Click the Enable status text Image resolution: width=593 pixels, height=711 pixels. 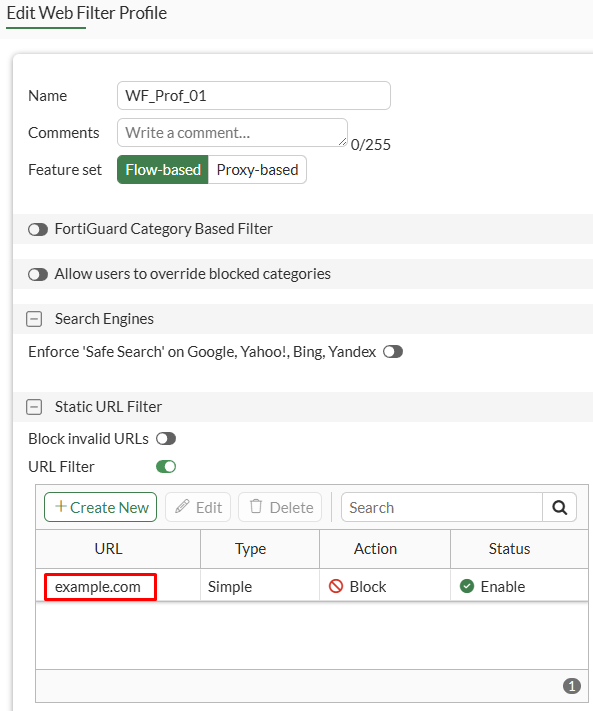tap(503, 587)
